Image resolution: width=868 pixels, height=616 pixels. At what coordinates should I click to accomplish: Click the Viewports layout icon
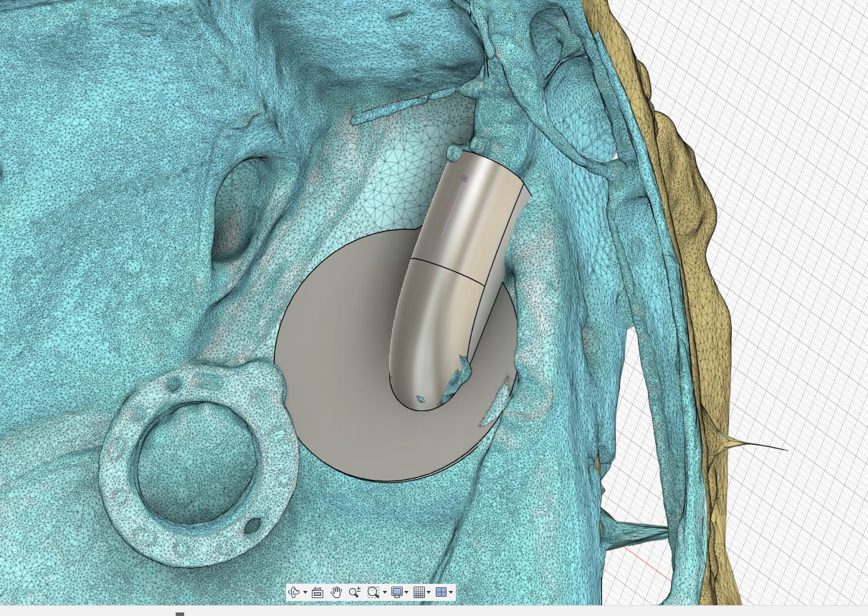click(x=441, y=592)
